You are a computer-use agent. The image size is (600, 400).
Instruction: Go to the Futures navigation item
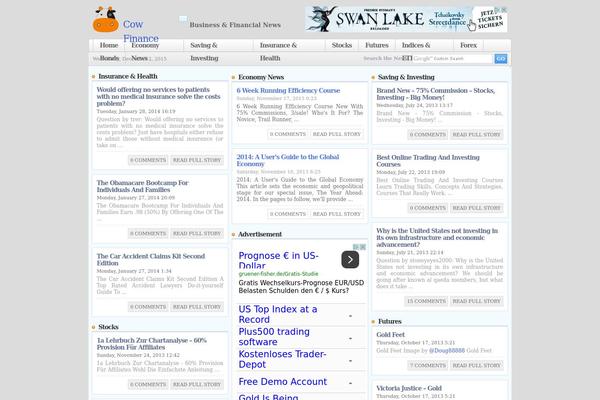pos(376,46)
